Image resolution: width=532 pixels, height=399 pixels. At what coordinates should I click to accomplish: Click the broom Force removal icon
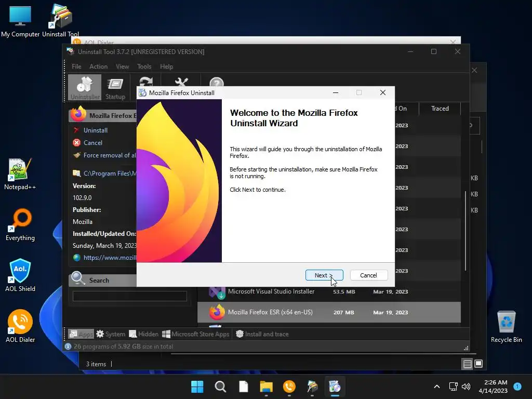coord(77,155)
